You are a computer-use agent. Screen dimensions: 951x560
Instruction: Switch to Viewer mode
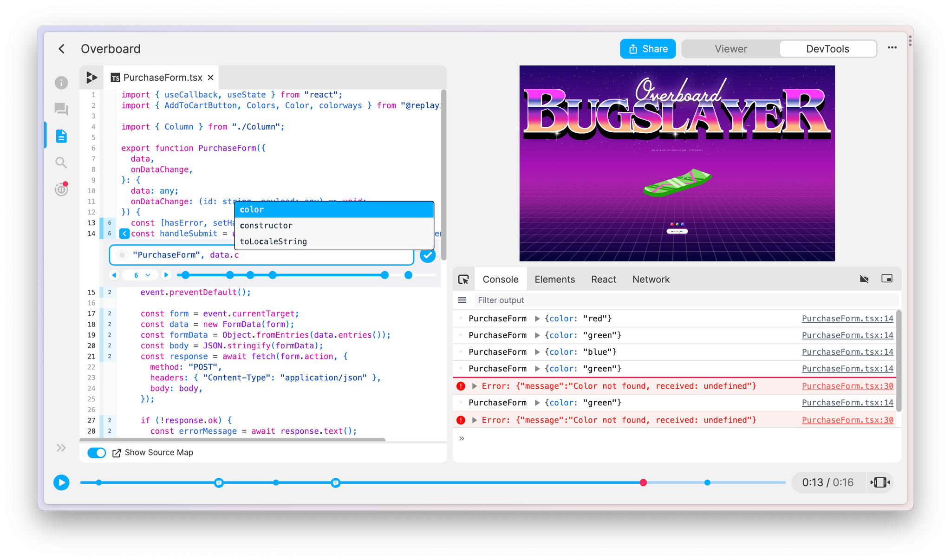[x=731, y=49]
